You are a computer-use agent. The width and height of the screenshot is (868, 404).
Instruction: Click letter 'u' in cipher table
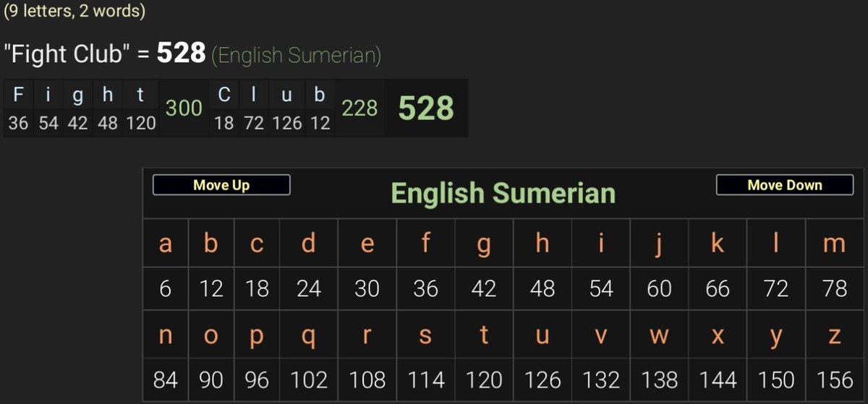[542, 335]
